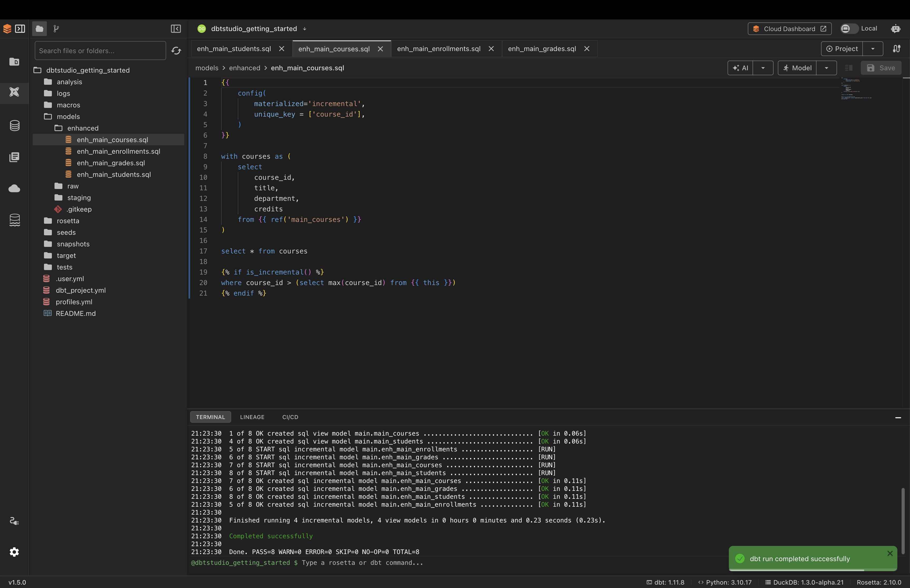910x588 pixels.
Task: Switch to enh_main_students.sql tab
Action: (x=234, y=49)
